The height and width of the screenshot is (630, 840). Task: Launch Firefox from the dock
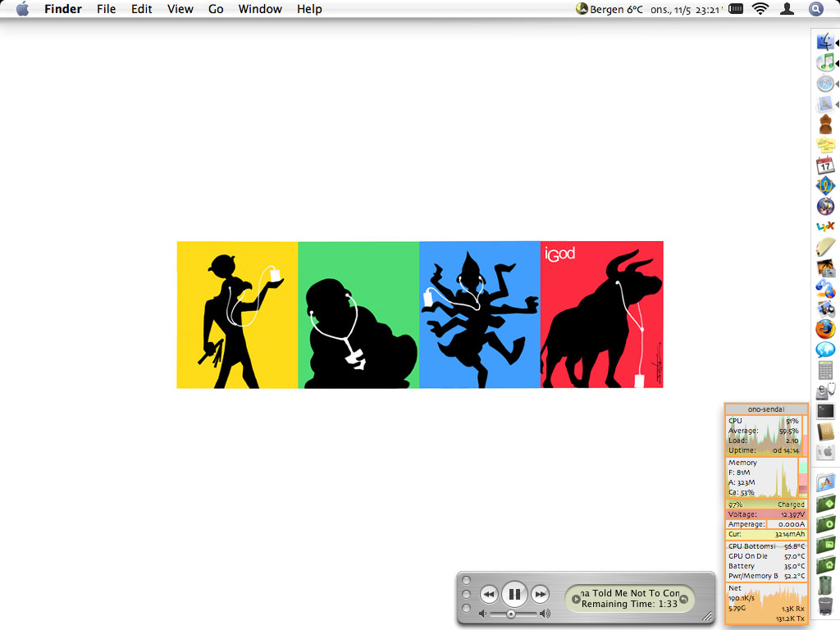pos(825,329)
